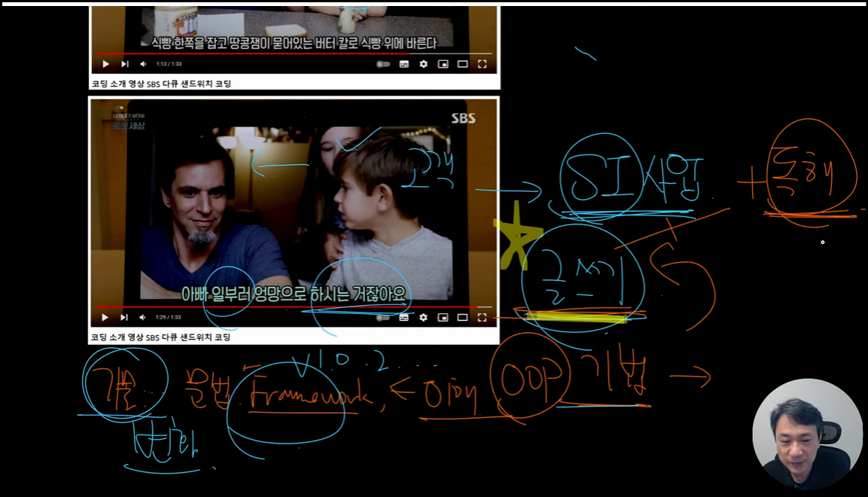This screenshot has height=497, width=868.
Task: Turn on subtitles in lower player
Action: point(404,317)
